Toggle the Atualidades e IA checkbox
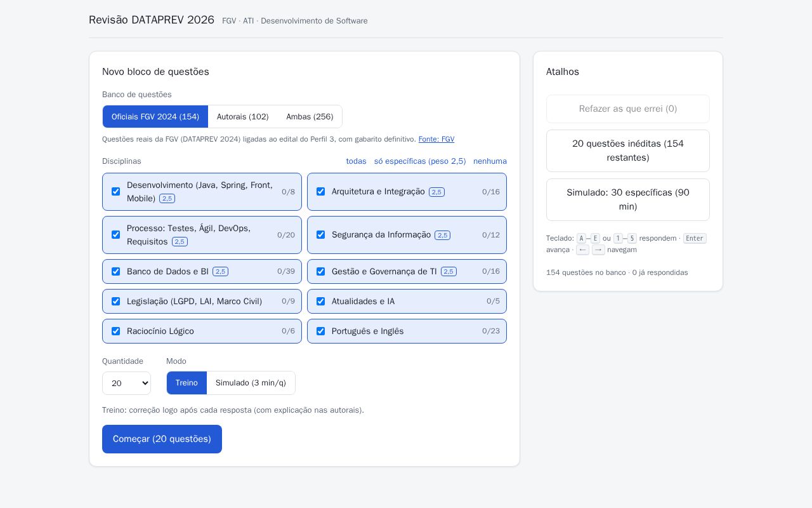Screen dimensions: 812x508 tap(320, 301)
